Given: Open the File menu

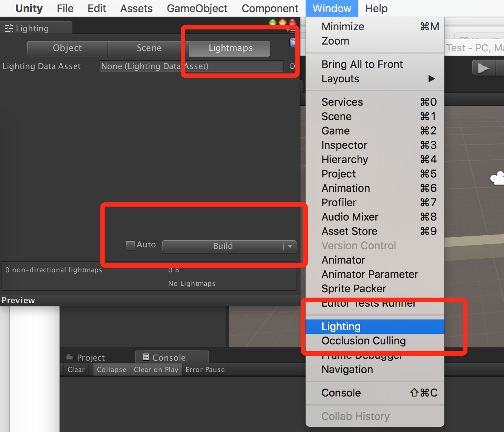Looking at the screenshot, I should (65, 8).
